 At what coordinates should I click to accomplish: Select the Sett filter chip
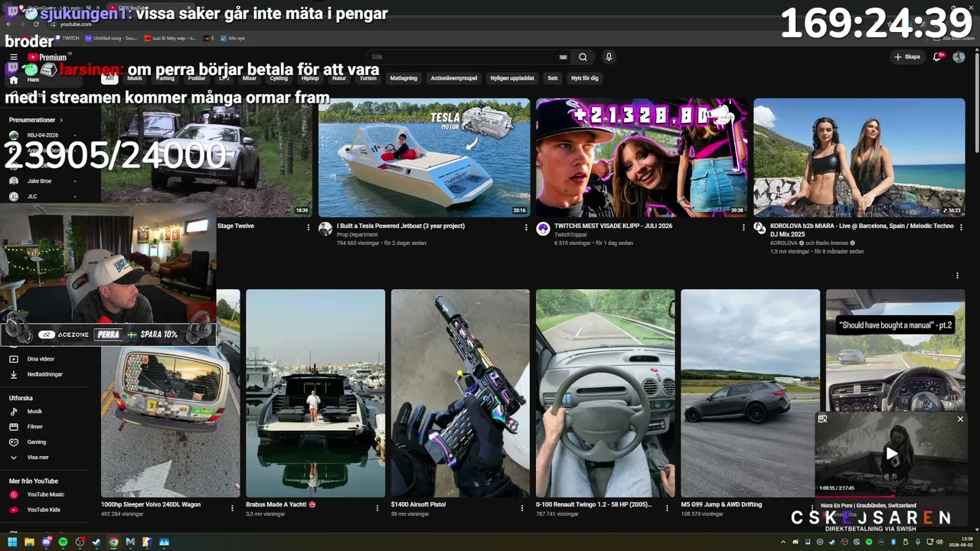553,78
